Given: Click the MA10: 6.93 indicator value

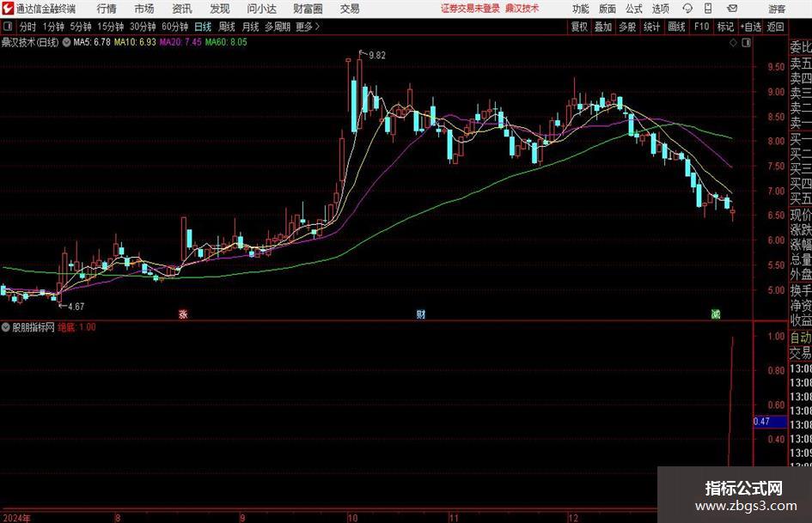Looking at the screenshot, I should pos(135,42).
